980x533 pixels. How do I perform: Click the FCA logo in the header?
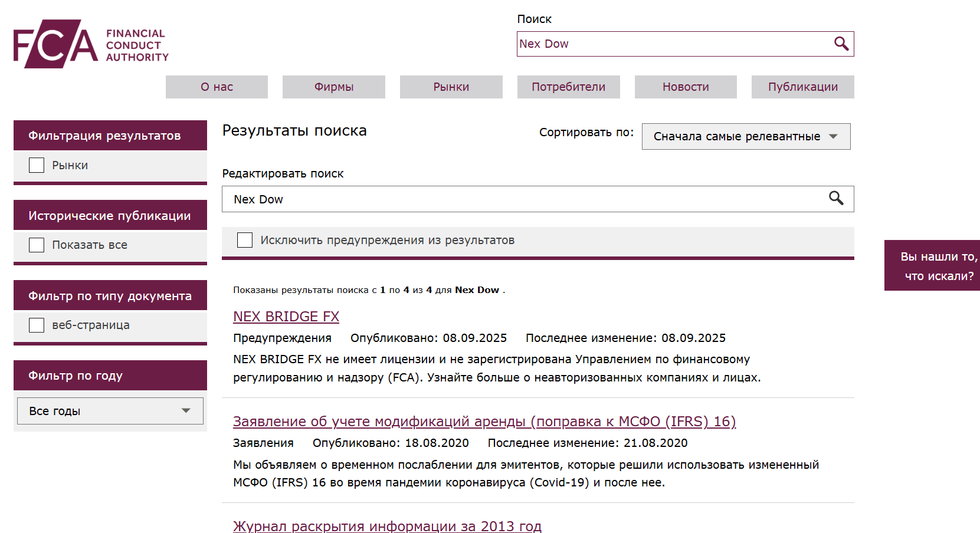tap(91, 44)
